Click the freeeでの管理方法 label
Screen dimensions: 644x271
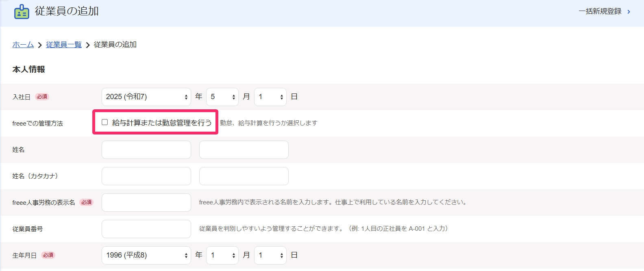tap(38, 124)
